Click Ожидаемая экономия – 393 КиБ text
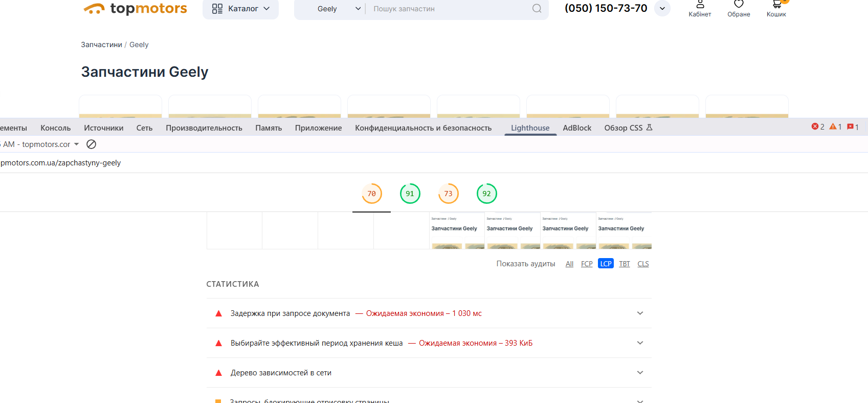868x403 pixels. point(476,343)
